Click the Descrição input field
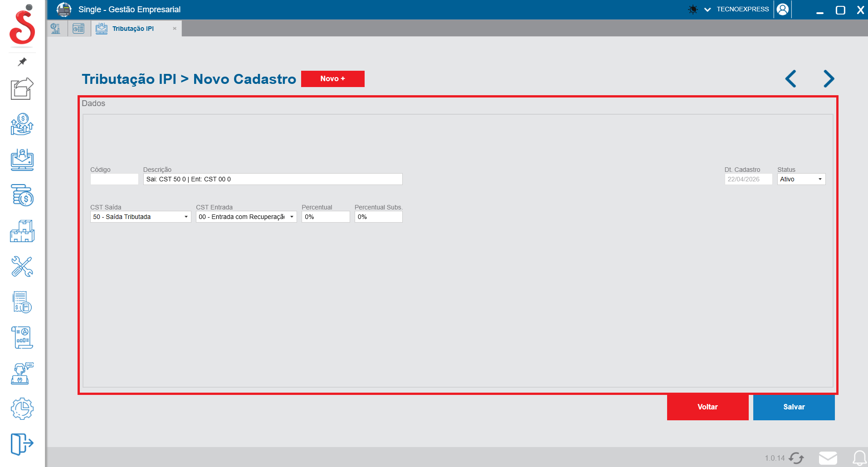The height and width of the screenshot is (467, 868). pos(273,179)
